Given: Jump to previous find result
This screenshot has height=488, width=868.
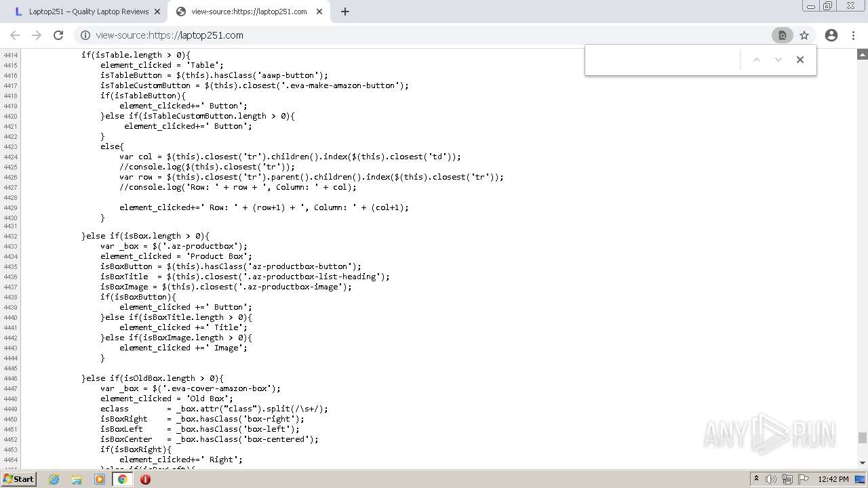Looking at the screenshot, I should click(x=757, y=60).
